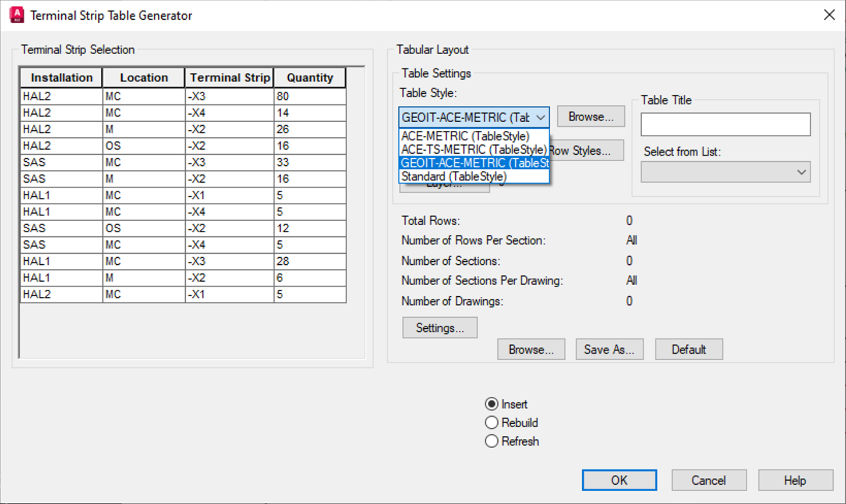Select the HAL2 OS -X2 row
846x504 pixels.
coord(183,145)
